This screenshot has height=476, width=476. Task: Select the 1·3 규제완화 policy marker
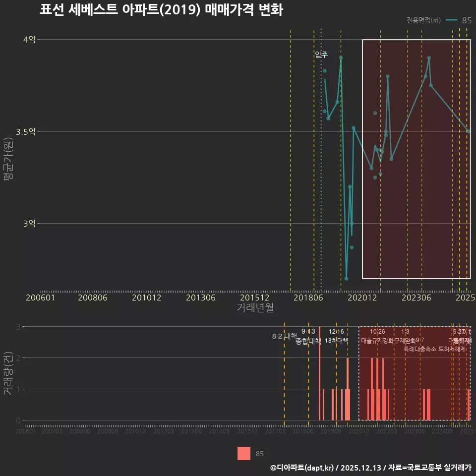click(x=405, y=335)
